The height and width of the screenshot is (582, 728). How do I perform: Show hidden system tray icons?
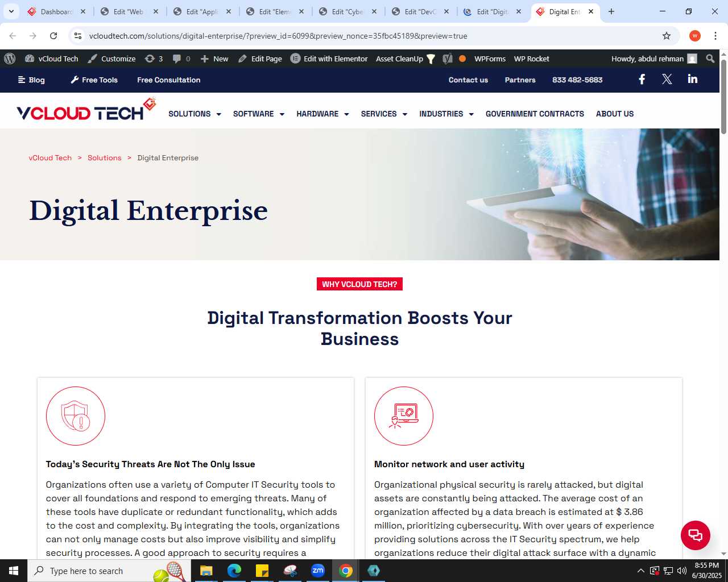coord(641,571)
